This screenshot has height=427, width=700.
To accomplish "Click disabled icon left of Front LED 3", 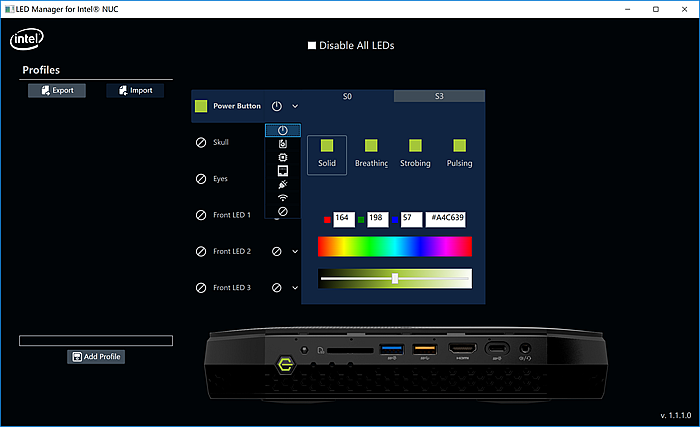I will click(x=201, y=288).
